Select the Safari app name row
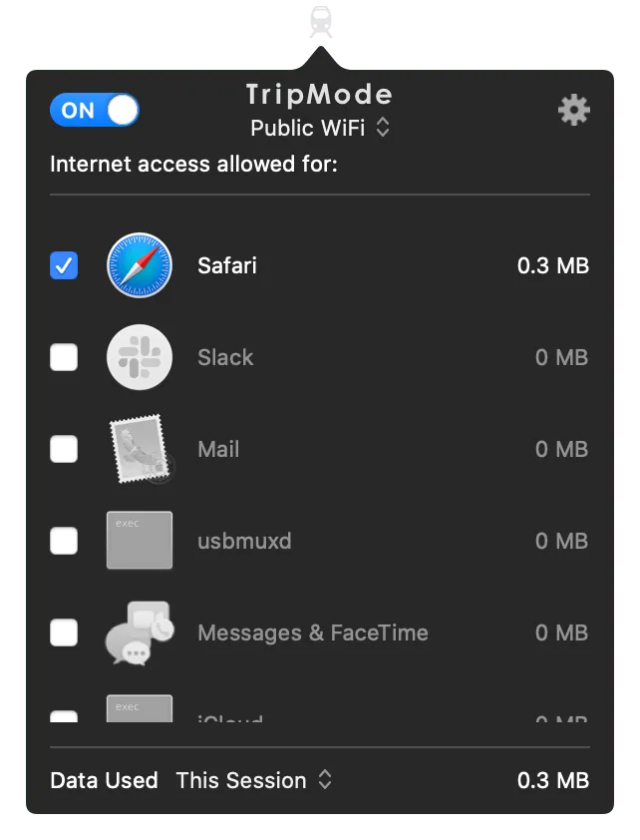 point(227,265)
